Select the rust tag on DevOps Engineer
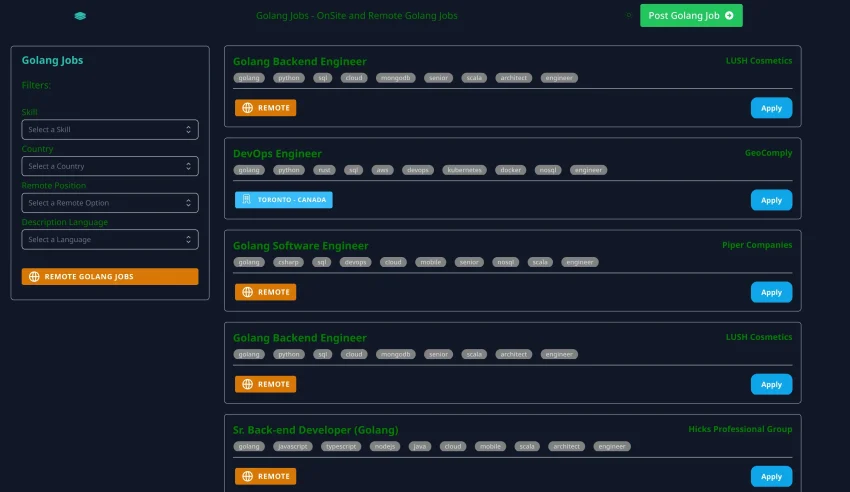The image size is (850, 492). [324, 170]
